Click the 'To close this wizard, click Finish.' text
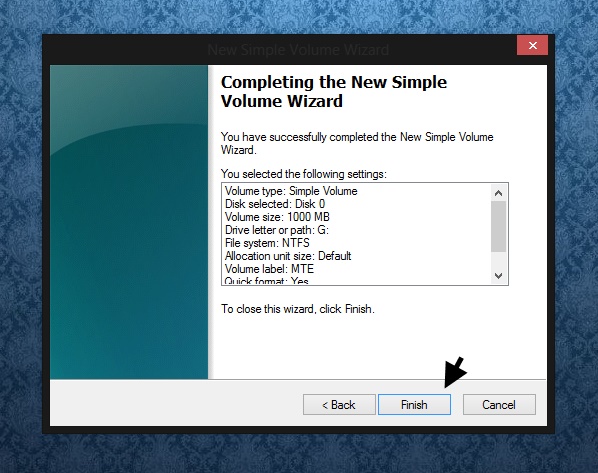This screenshot has width=598, height=473. pos(298,309)
